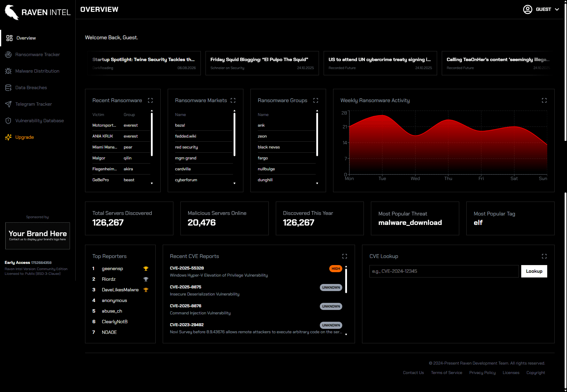
Task: Click the Ransomware Tracker sidebar icon
Action: (x=8, y=55)
